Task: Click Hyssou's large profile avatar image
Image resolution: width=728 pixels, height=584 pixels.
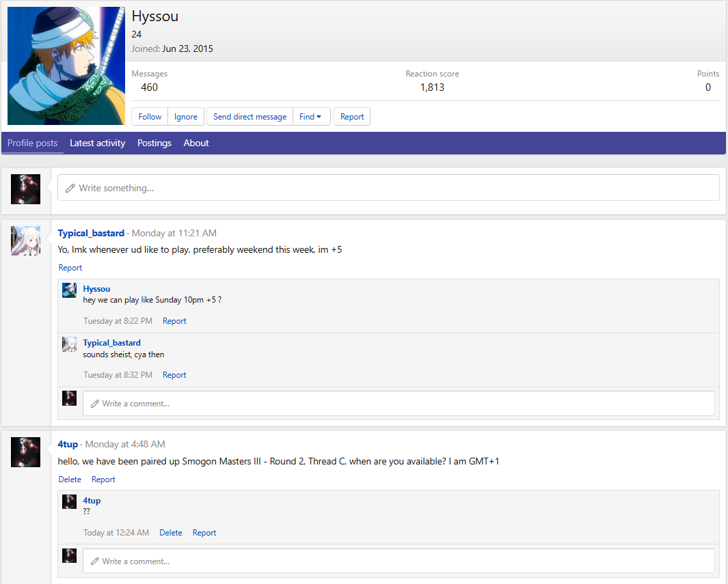Action: [66, 66]
